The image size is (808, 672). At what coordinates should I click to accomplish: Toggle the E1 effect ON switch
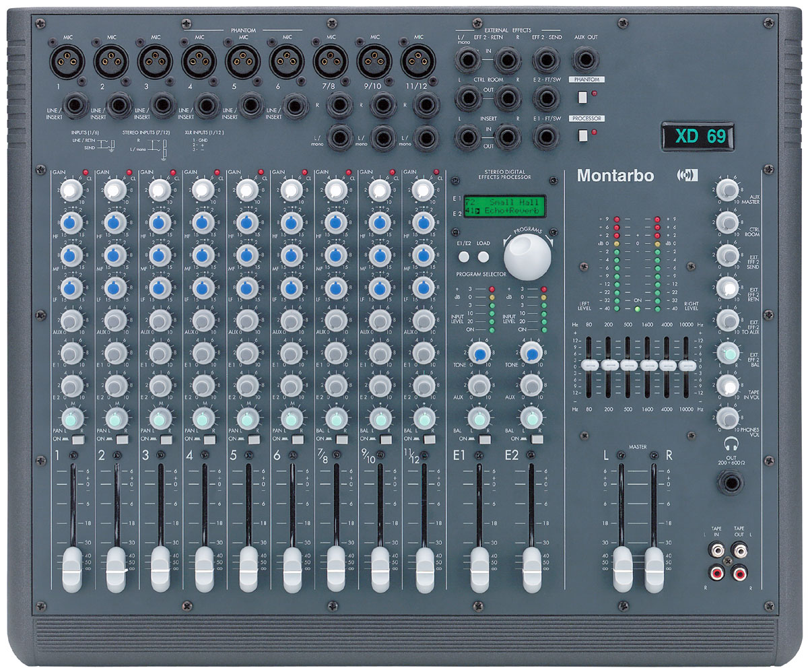[484, 440]
